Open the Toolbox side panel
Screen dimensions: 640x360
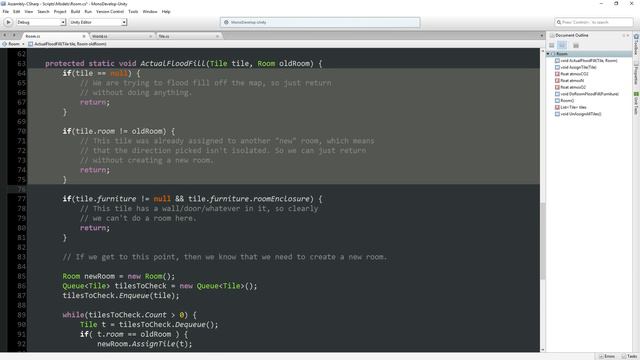pyautogui.click(x=636, y=44)
